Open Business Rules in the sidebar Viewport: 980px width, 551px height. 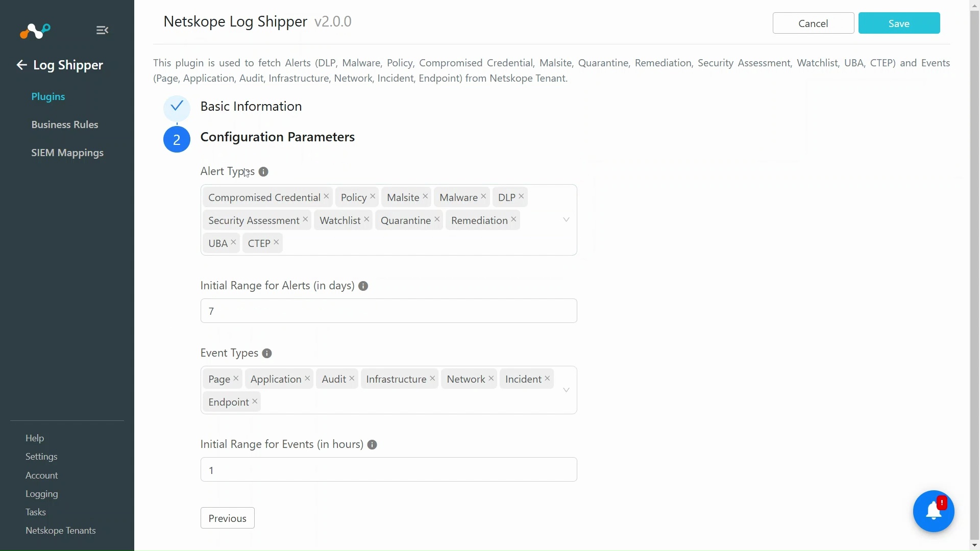pos(65,124)
